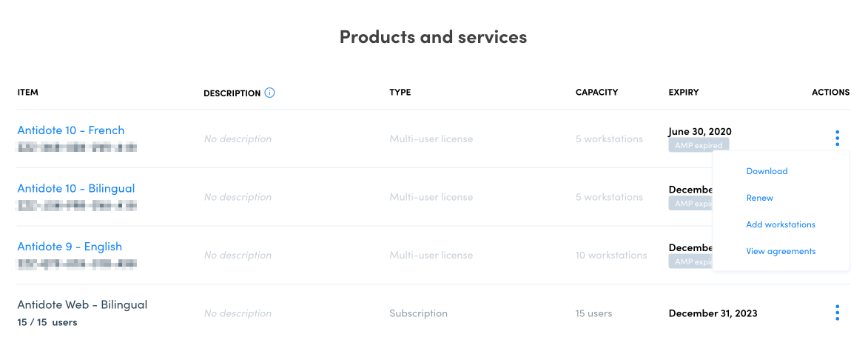Click the December 31, 2023 expiry date
Image resolution: width=868 pixels, height=340 pixels.
coord(713,313)
